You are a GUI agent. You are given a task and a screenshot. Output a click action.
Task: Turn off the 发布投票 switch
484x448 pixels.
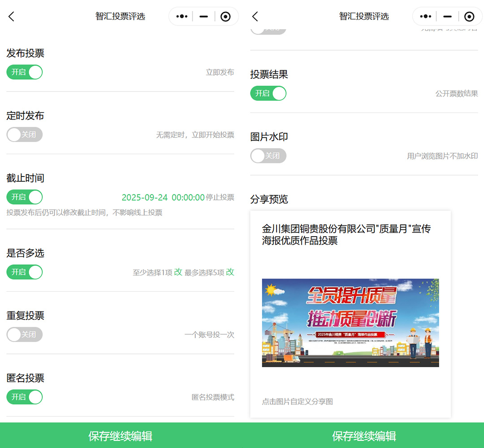point(25,72)
